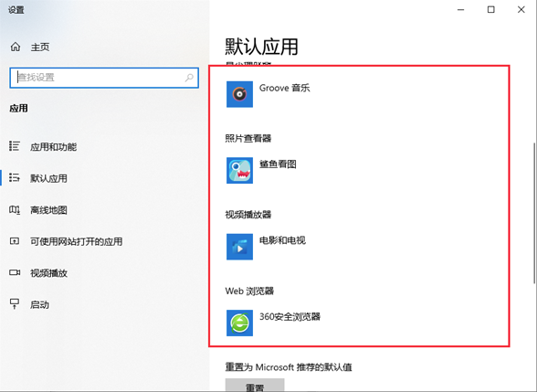Focus the 查找设置 search field

tap(104, 78)
